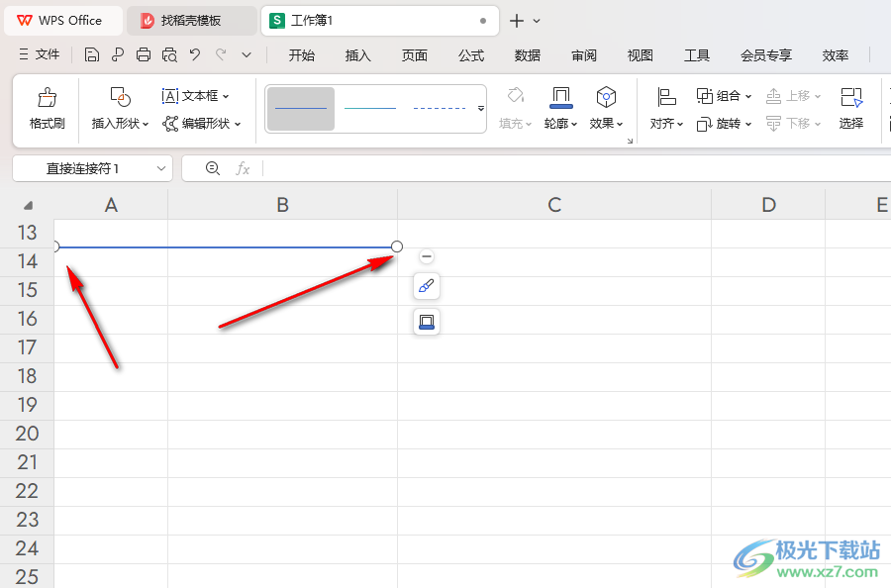This screenshot has width=891, height=588.
Task: Click the Select (选择) pane icon
Action: tap(851, 97)
